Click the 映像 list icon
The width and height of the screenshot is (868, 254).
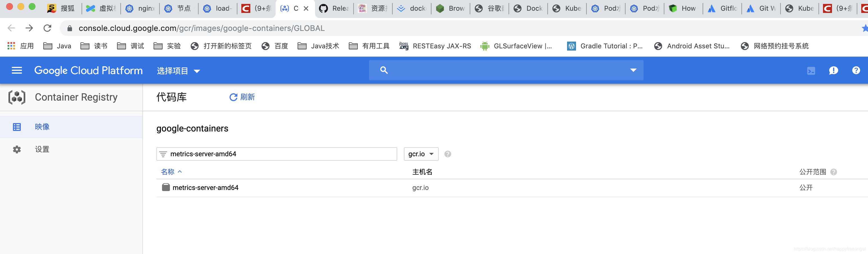click(17, 127)
